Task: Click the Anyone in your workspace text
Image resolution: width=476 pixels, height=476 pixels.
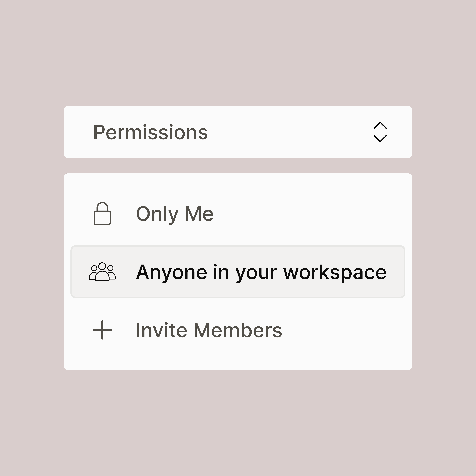Action: [261, 272]
